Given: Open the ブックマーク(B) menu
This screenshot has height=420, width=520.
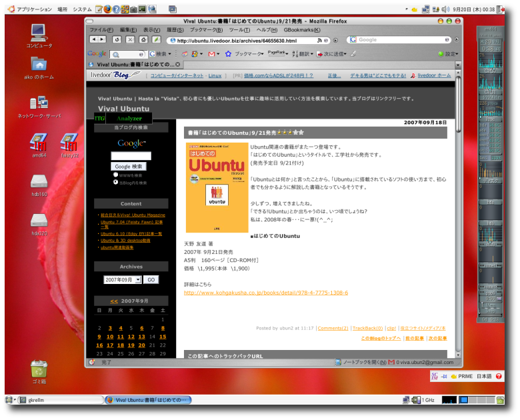Looking at the screenshot, I should click(206, 30).
